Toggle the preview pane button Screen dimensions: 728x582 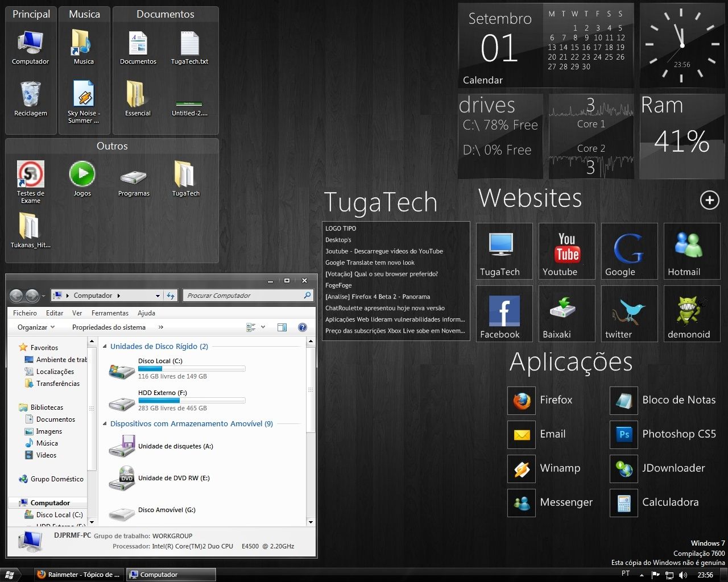tap(282, 327)
